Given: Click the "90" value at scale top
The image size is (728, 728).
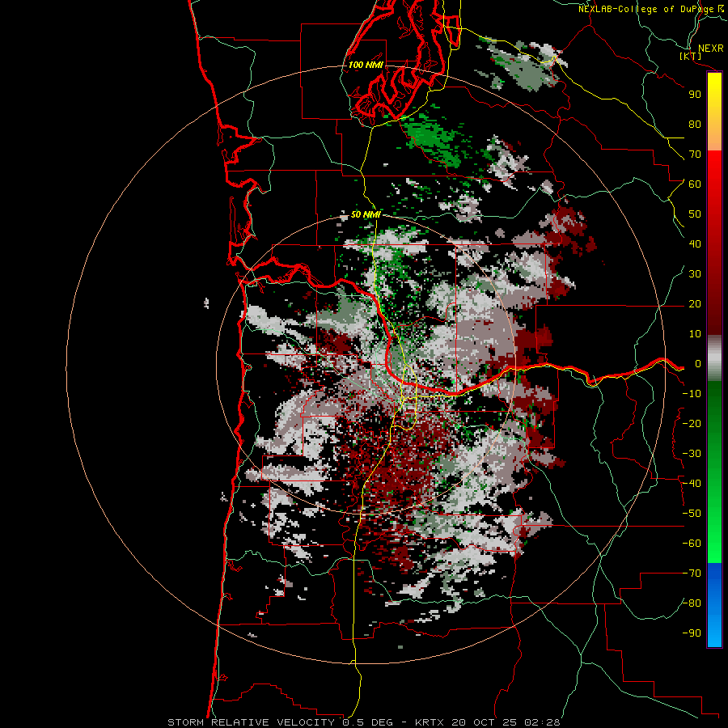Looking at the screenshot, I should point(695,95).
